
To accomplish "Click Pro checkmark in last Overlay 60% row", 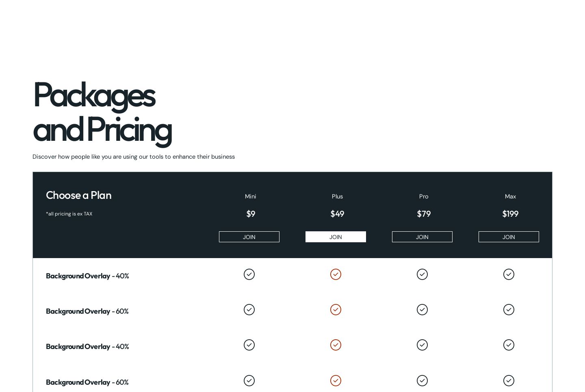I will coord(422,381).
